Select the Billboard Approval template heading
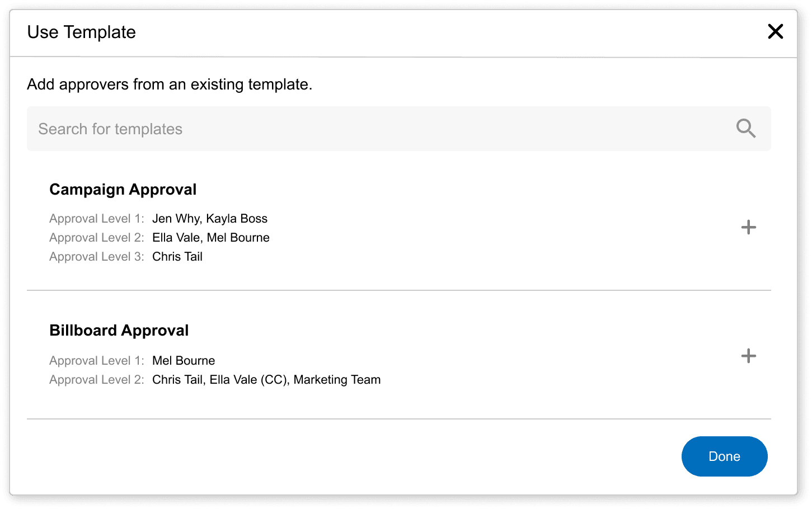 119,331
